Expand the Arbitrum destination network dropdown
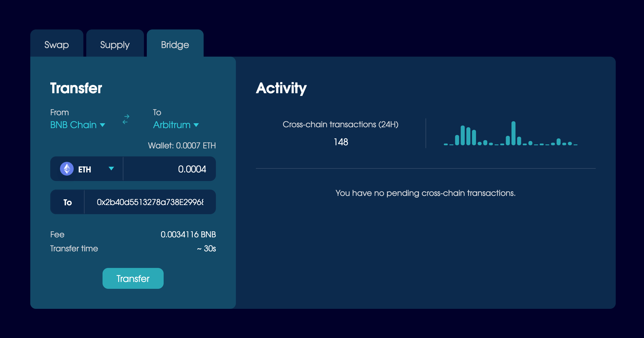 175,125
